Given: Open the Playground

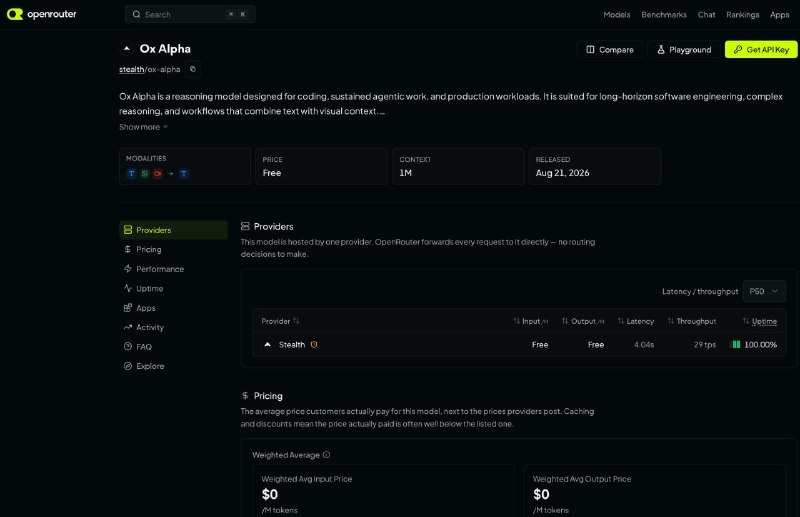Looking at the screenshot, I should (x=684, y=50).
